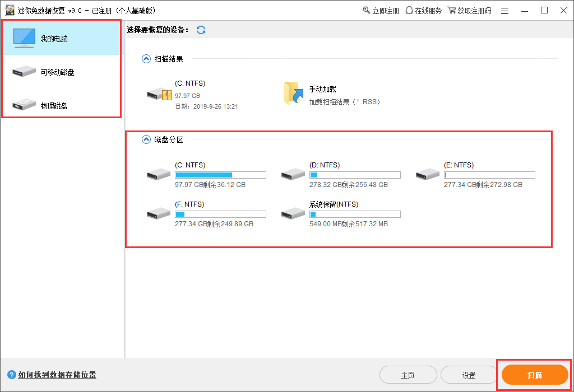The width and height of the screenshot is (574, 392).
Task: Select the physical disk (物理磁盘) drive icon
Action: [24, 105]
